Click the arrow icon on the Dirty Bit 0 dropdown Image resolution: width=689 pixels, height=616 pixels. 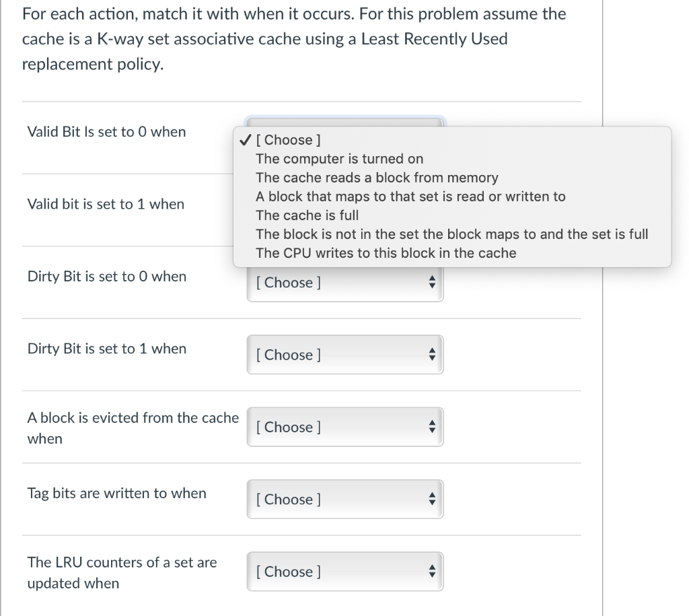433,283
